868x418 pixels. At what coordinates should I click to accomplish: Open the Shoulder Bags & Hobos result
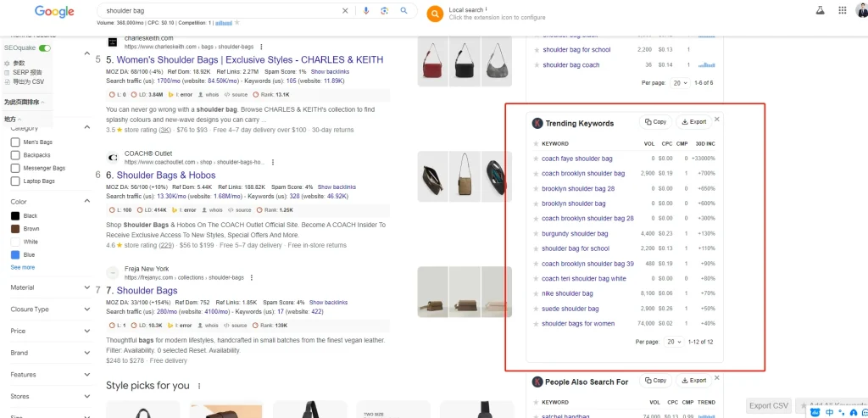tap(166, 175)
